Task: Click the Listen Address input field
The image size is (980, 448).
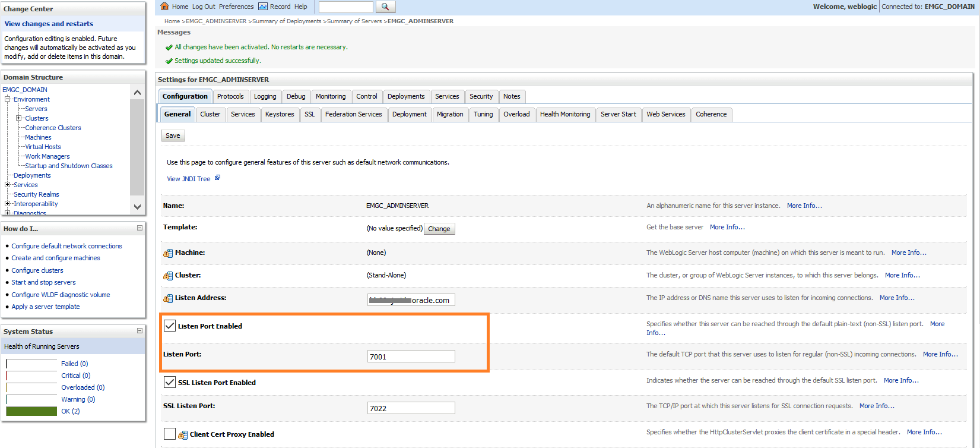Action: coord(411,300)
